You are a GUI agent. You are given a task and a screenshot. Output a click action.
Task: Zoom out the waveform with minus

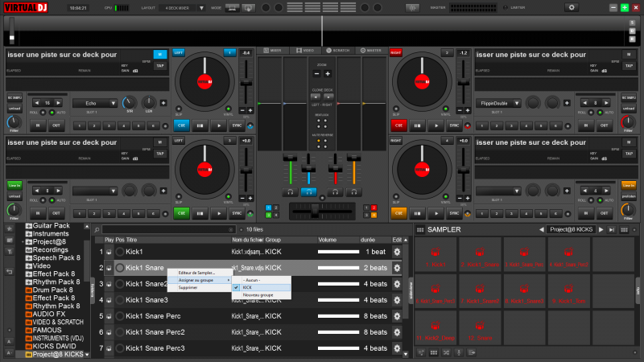pyautogui.click(x=316, y=74)
